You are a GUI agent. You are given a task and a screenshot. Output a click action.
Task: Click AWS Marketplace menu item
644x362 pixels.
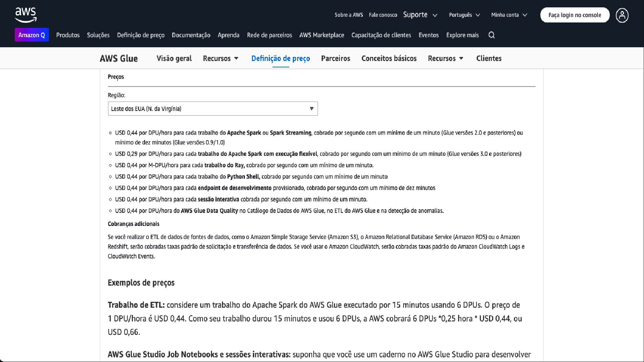(x=321, y=35)
